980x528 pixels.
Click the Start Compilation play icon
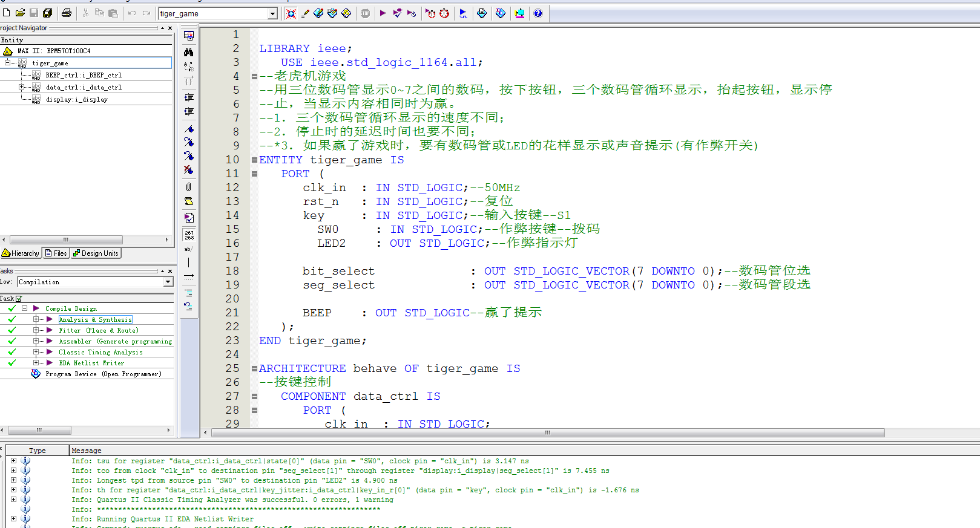tap(383, 13)
